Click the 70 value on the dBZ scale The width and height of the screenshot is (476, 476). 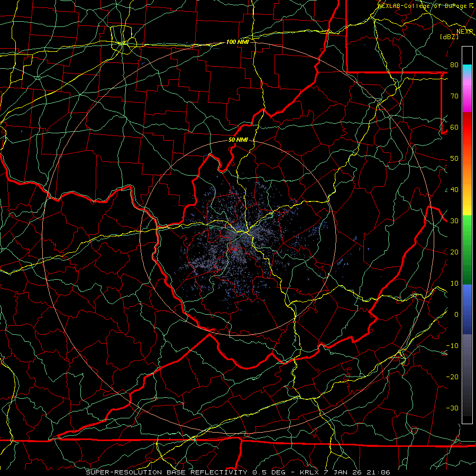[x=454, y=96]
